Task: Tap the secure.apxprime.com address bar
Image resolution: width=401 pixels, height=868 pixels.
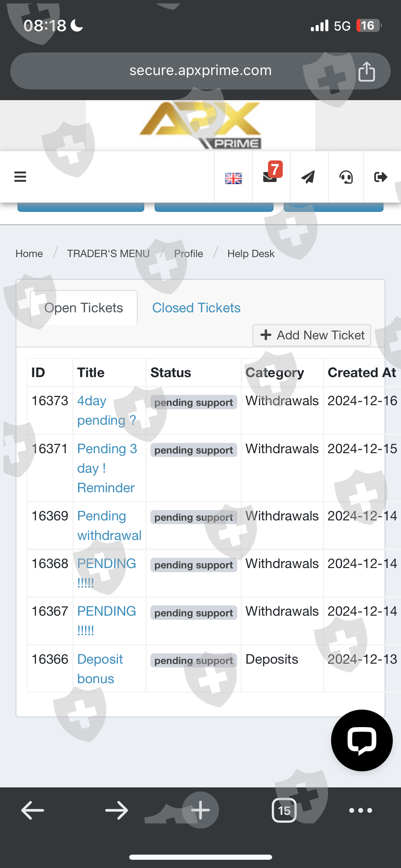Action: pos(200,71)
